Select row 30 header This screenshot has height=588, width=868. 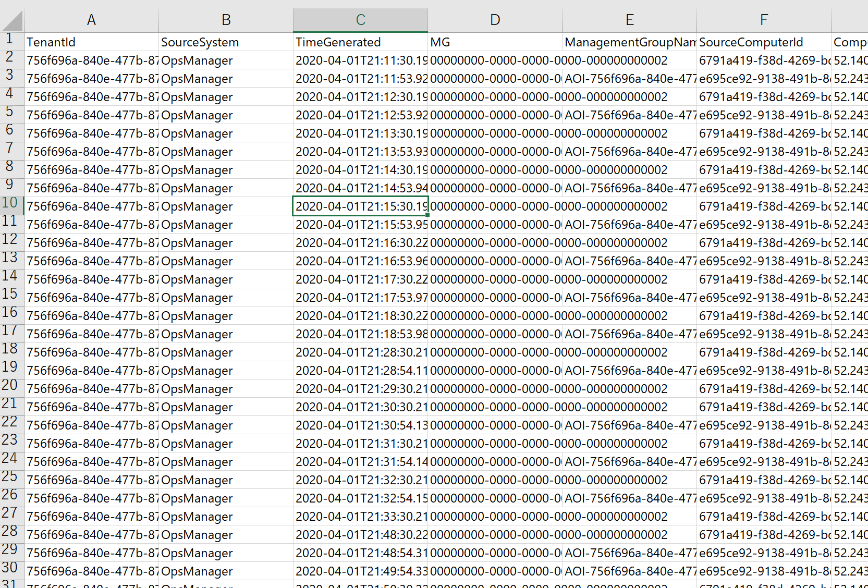[11, 571]
